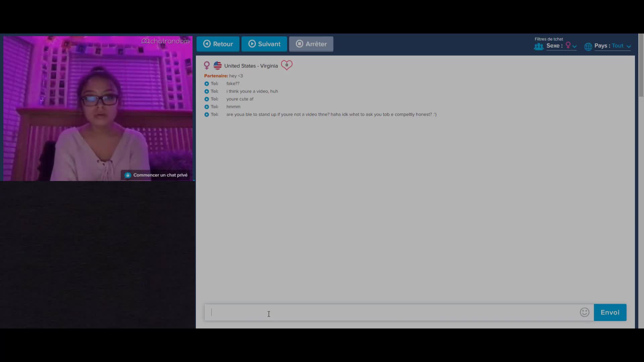This screenshot has height=362, width=644.
Task: Click the blue star icon beside 'fake??'
Action: click(x=207, y=84)
